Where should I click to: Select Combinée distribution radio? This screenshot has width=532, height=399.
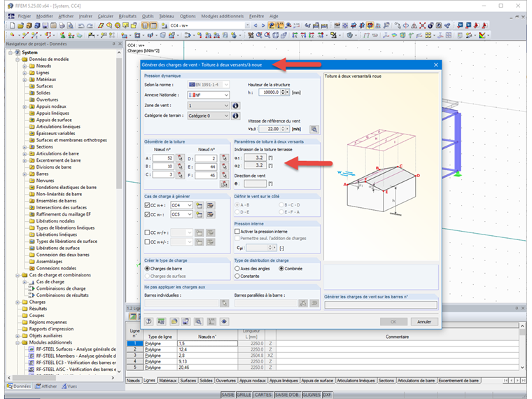(x=281, y=268)
